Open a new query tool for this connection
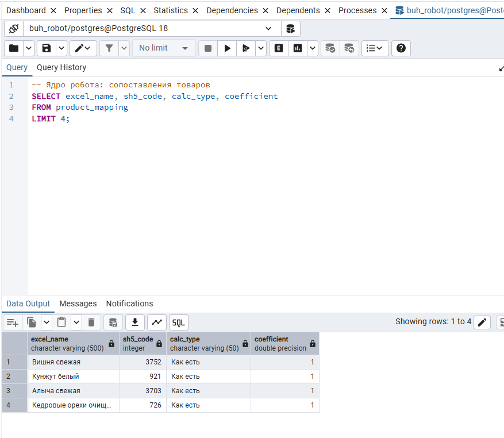Screen dimensions: 504x438 click(x=291, y=29)
